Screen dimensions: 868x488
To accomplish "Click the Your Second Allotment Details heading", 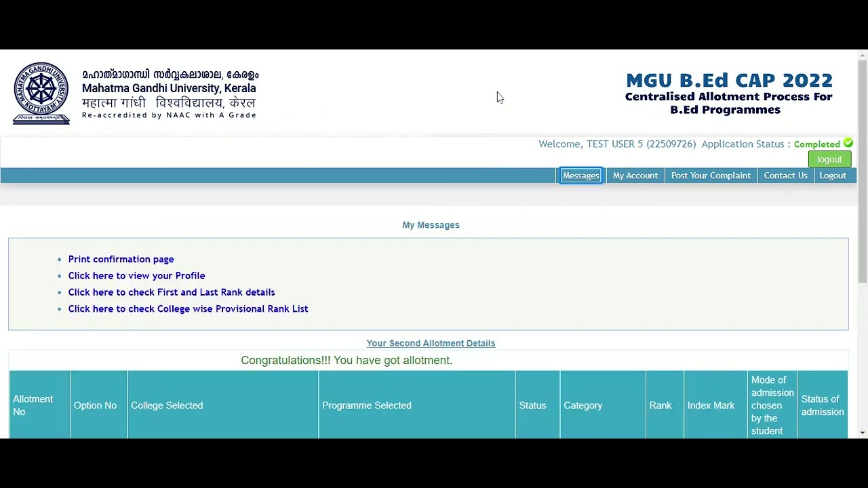I will (x=431, y=344).
